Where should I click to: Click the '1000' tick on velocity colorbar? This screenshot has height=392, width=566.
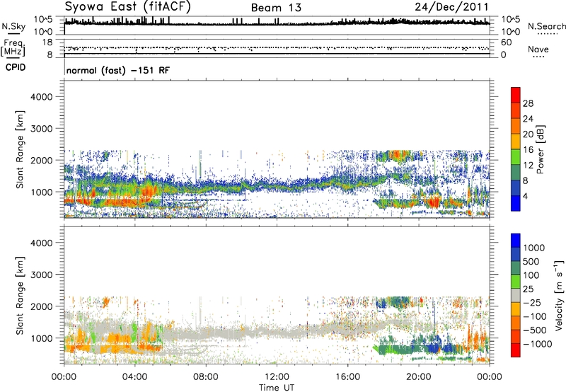[x=534, y=248]
